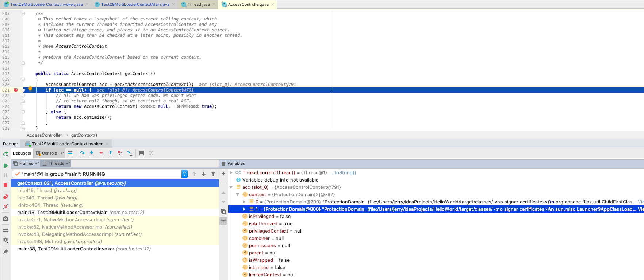The height and width of the screenshot is (280, 644).
Task: View all breakpoints
Action: [x=5, y=197]
